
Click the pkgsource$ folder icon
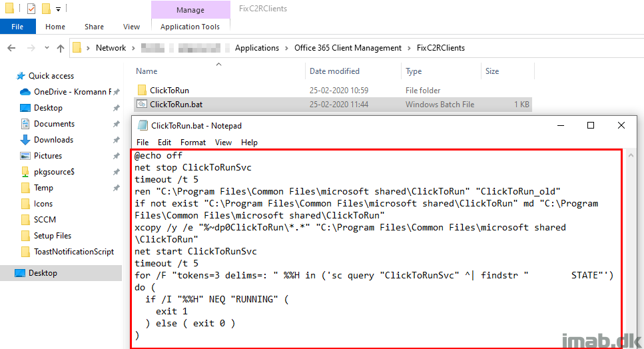[25, 172]
